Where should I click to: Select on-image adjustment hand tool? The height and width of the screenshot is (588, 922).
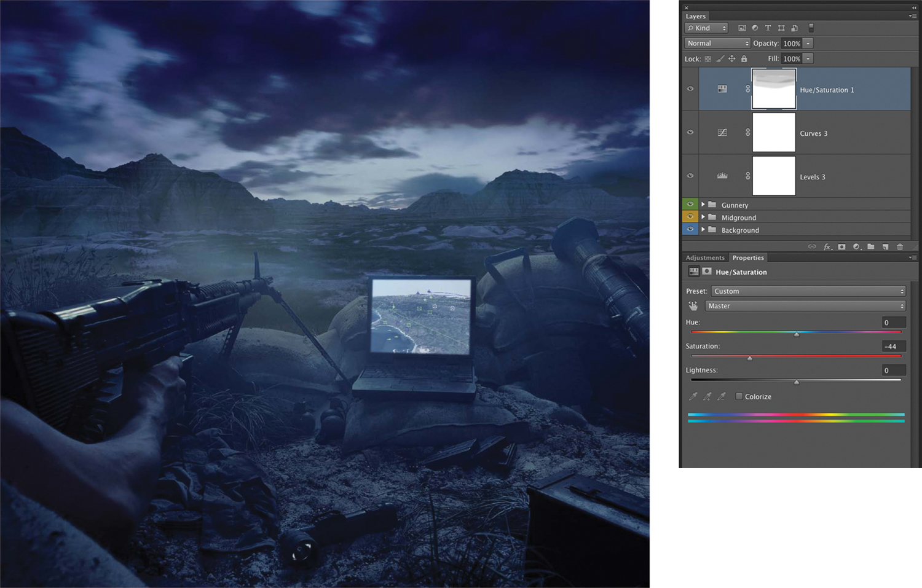693,306
